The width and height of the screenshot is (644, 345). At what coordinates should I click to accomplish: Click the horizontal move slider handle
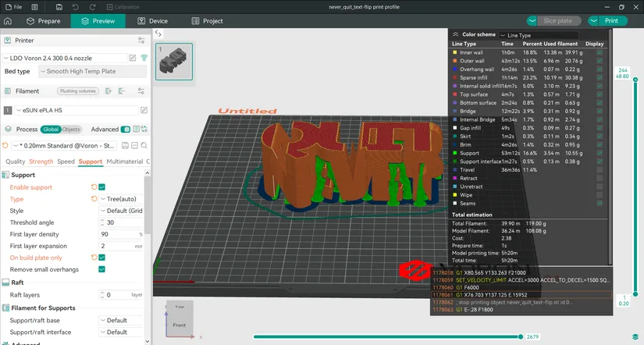pyautogui.click(x=521, y=336)
